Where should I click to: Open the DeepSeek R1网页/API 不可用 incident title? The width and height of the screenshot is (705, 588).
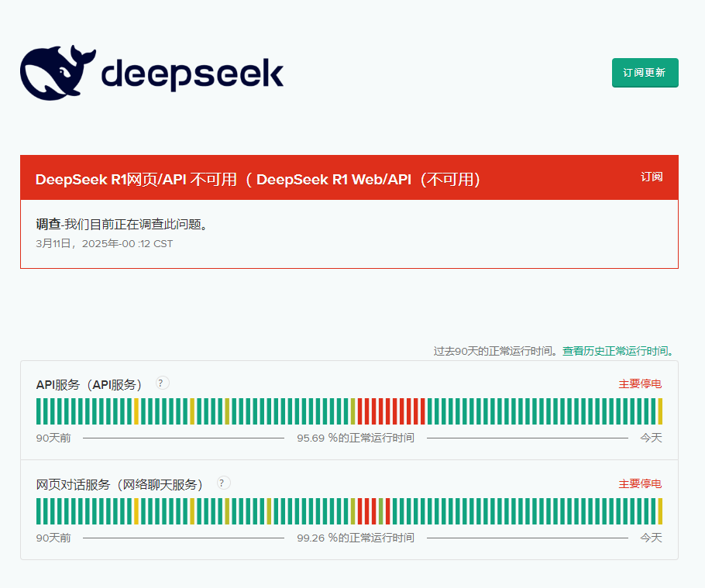pyautogui.click(x=258, y=179)
